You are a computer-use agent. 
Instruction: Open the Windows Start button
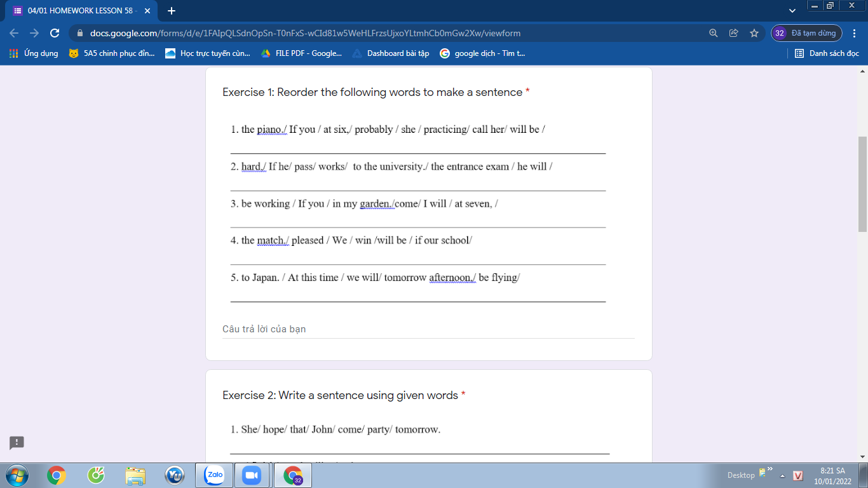click(17, 475)
